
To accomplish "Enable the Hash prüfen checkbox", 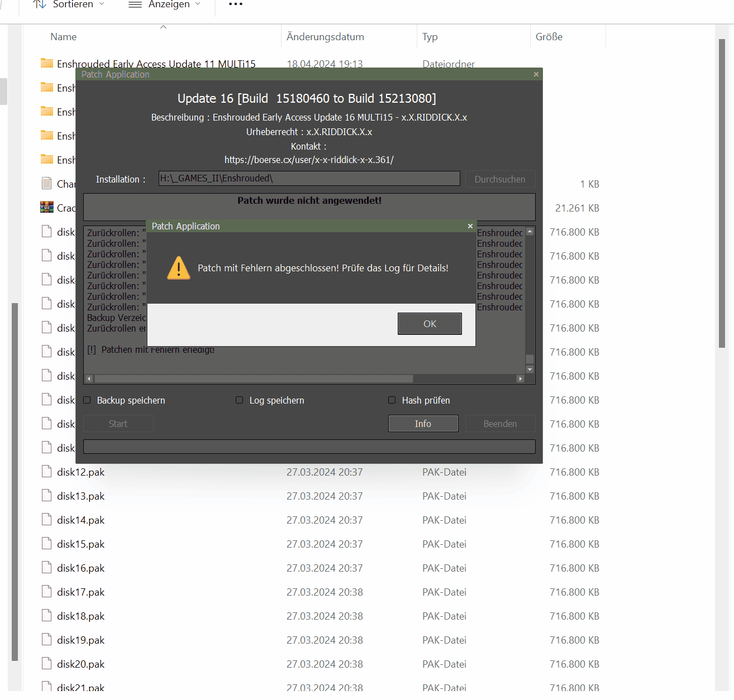I will tap(392, 400).
